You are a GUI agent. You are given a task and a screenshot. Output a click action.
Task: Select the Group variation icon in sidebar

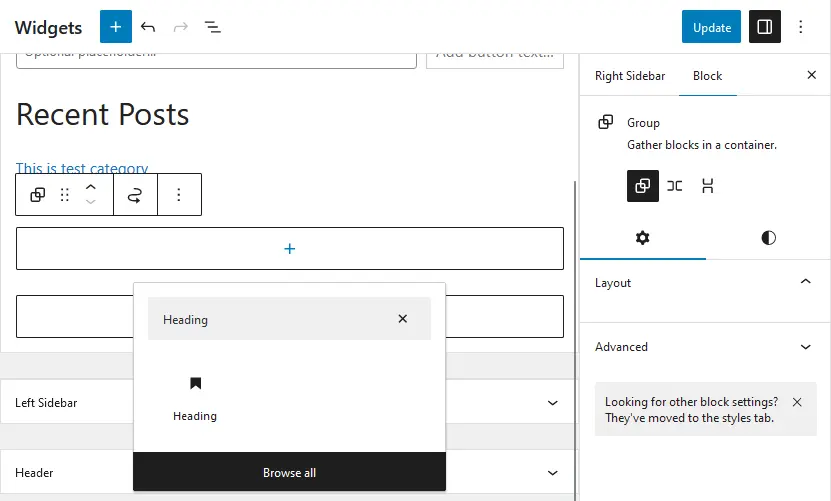642,186
